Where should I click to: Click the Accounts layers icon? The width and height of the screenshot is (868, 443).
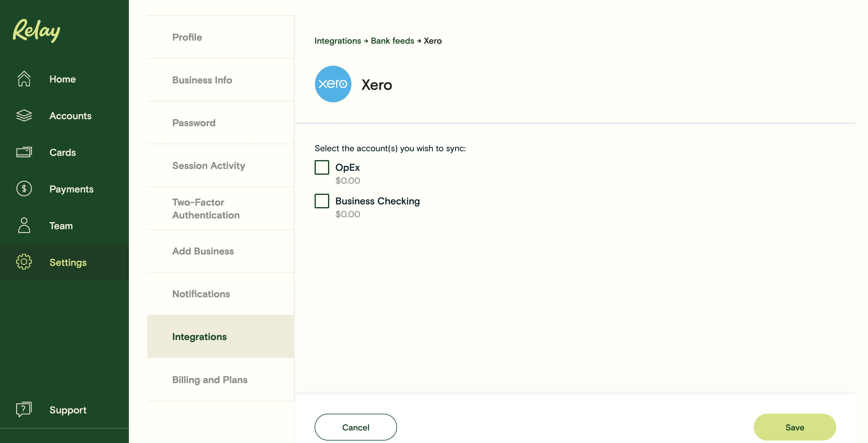(x=24, y=116)
